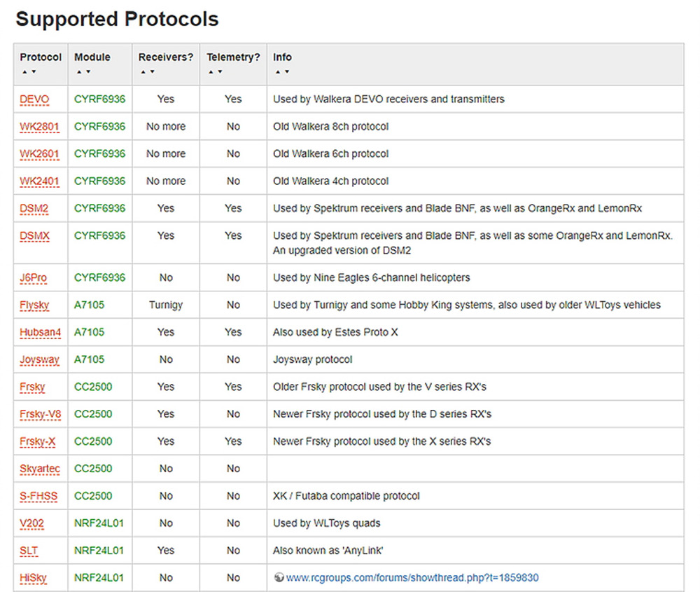Click NRF24L01 module in V202 row
The height and width of the screenshot is (592, 700).
click(99, 523)
